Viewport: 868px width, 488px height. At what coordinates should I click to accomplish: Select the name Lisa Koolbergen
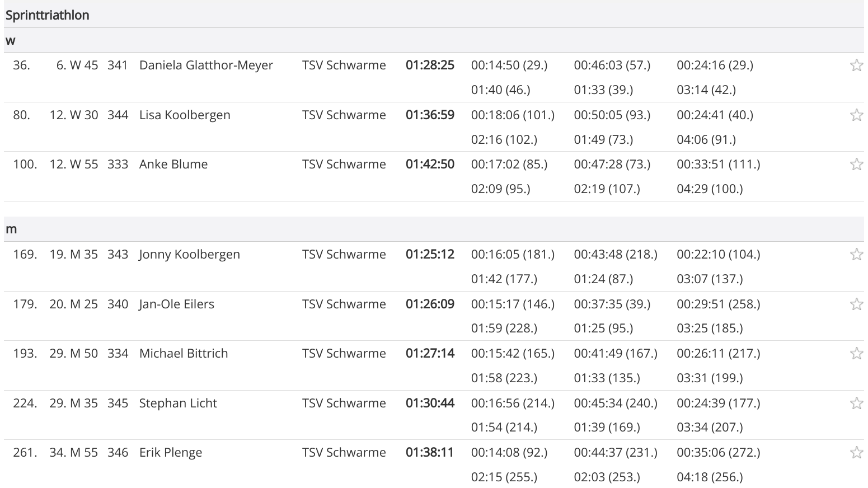185,115
